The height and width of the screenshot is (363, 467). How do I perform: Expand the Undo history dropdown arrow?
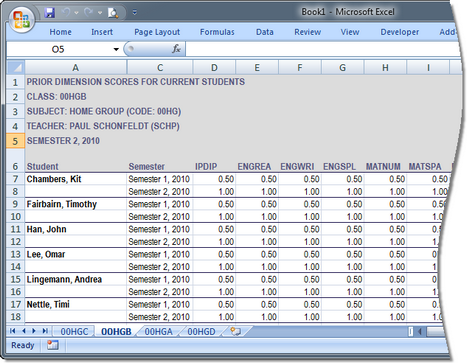[76, 13]
